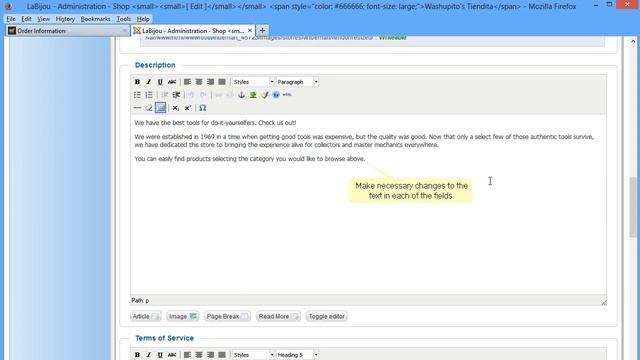Image resolution: width=640 pixels, height=360 pixels.
Task: Click the page vertical scrollbar thumb
Action: [x=633, y=206]
